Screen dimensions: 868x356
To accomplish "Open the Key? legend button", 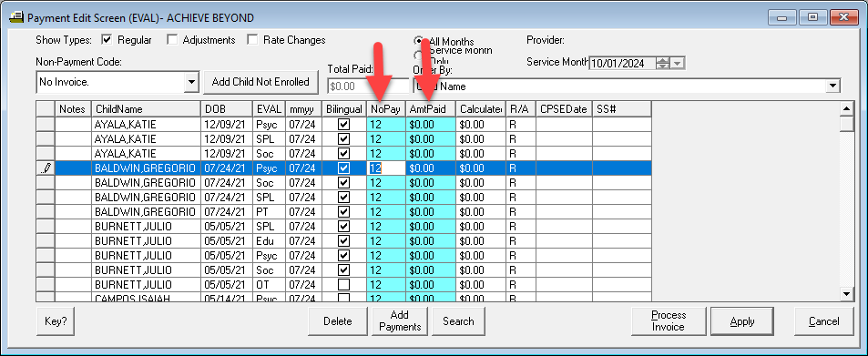I will click(x=56, y=321).
